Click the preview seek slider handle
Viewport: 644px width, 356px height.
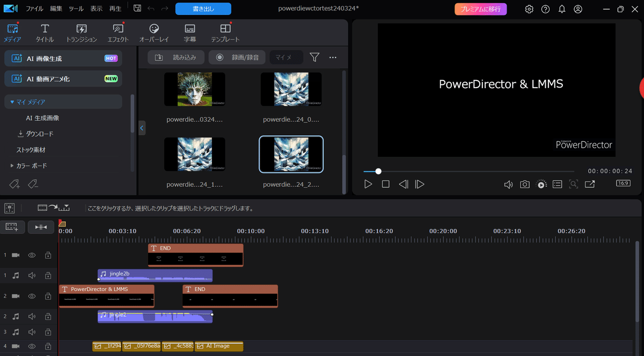pos(378,171)
